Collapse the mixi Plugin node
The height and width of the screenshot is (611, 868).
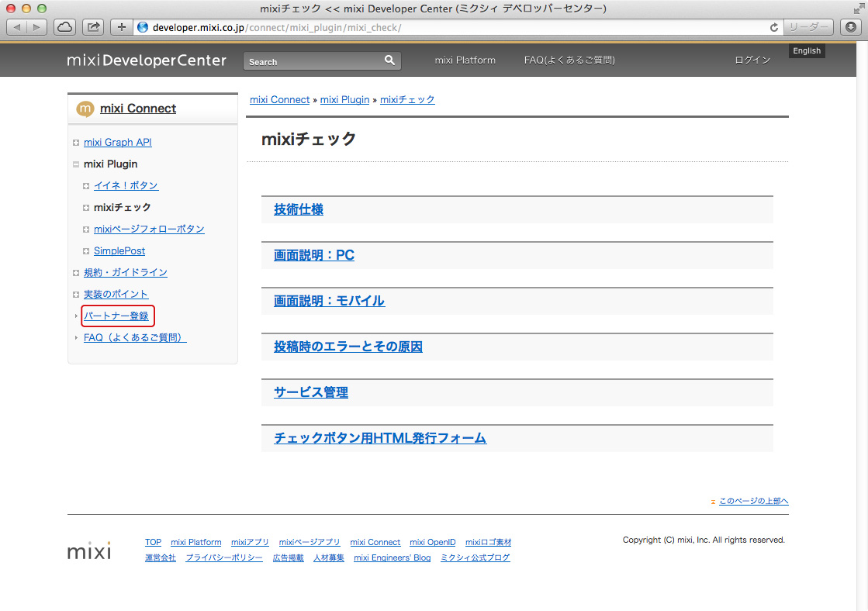(x=76, y=164)
